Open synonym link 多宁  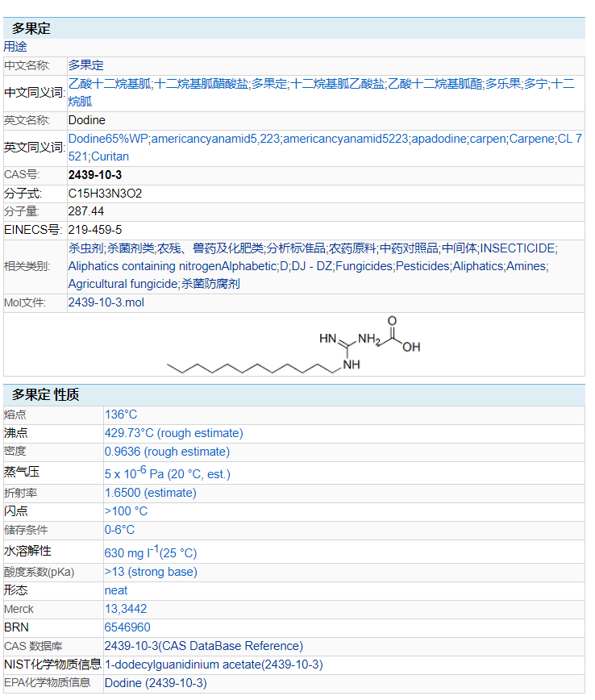535,84
